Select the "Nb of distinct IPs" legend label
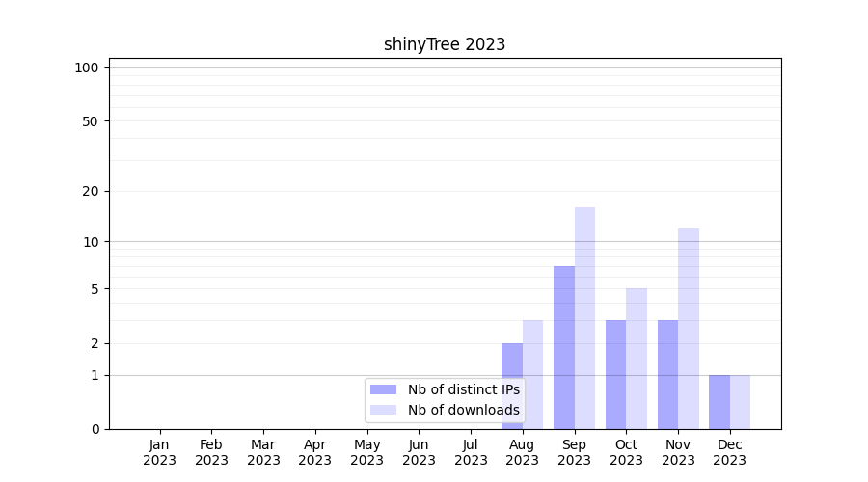 [463, 389]
